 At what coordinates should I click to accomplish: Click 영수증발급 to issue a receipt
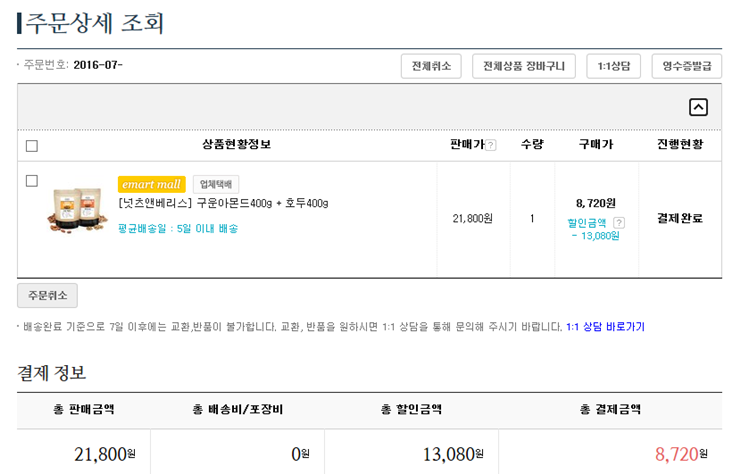tap(686, 66)
